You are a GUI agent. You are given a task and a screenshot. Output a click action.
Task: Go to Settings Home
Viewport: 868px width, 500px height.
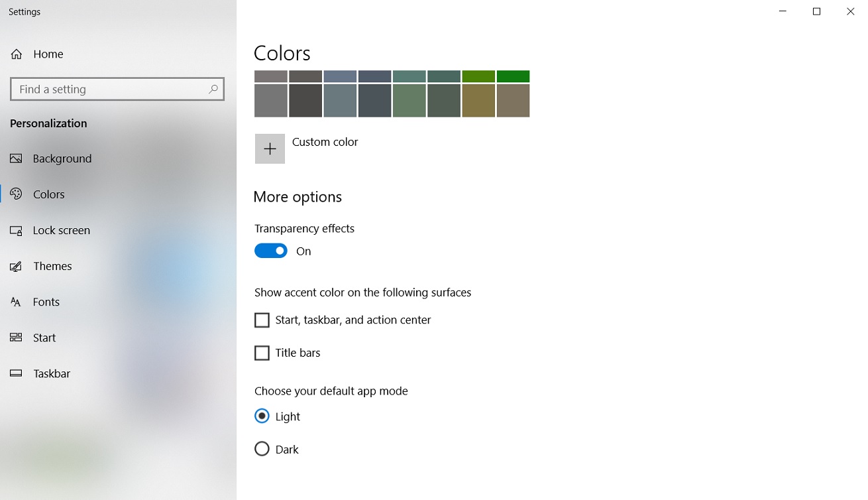[118, 54]
